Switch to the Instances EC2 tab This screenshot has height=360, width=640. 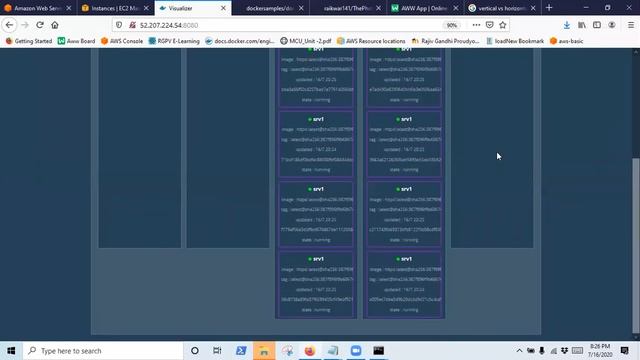point(116,8)
